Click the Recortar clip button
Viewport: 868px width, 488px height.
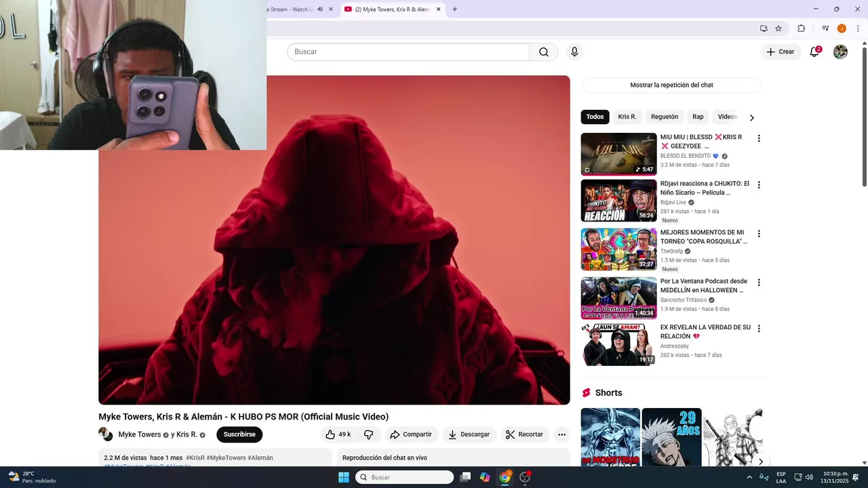coord(524,434)
